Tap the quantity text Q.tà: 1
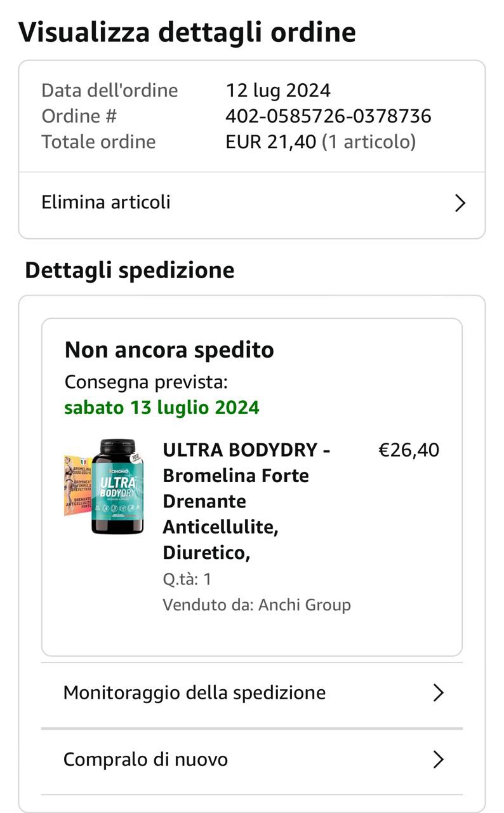The width and height of the screenshot is (504, 813). coord(187,579)
